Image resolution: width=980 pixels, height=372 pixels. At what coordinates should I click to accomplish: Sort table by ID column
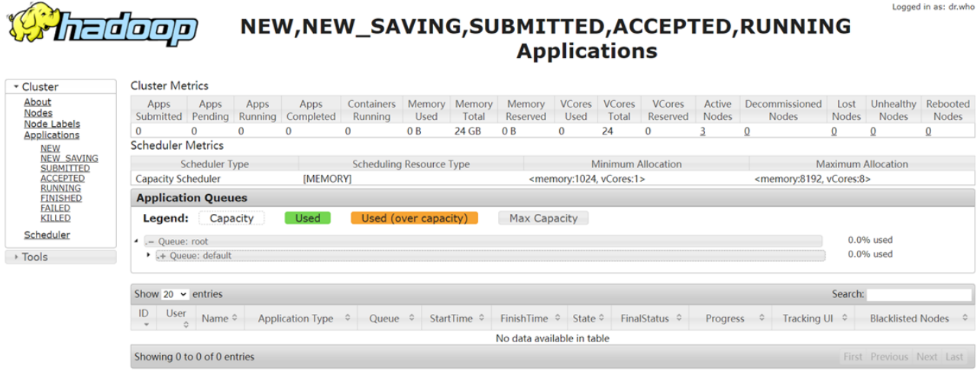point(144,319)
